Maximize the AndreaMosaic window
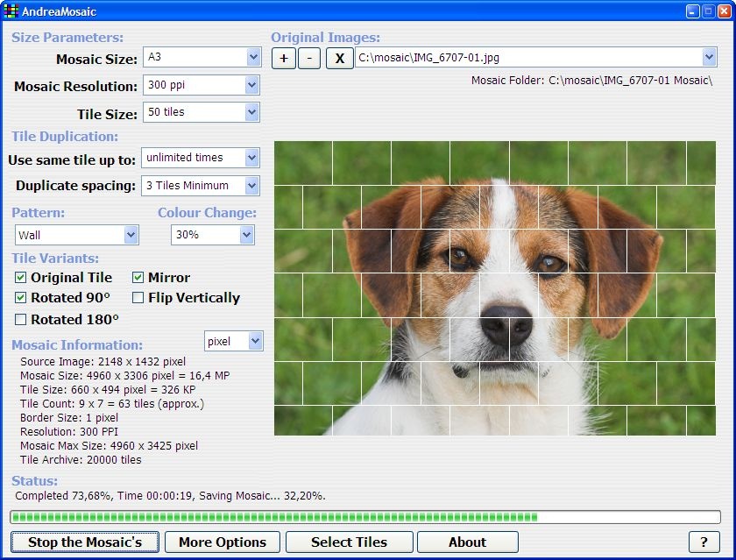The height and width of the screenshot is (560, 736). (708, 11)
